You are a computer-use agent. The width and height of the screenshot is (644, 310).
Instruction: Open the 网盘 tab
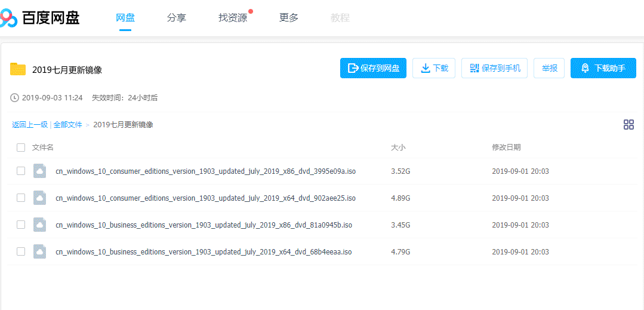point(125,18)
